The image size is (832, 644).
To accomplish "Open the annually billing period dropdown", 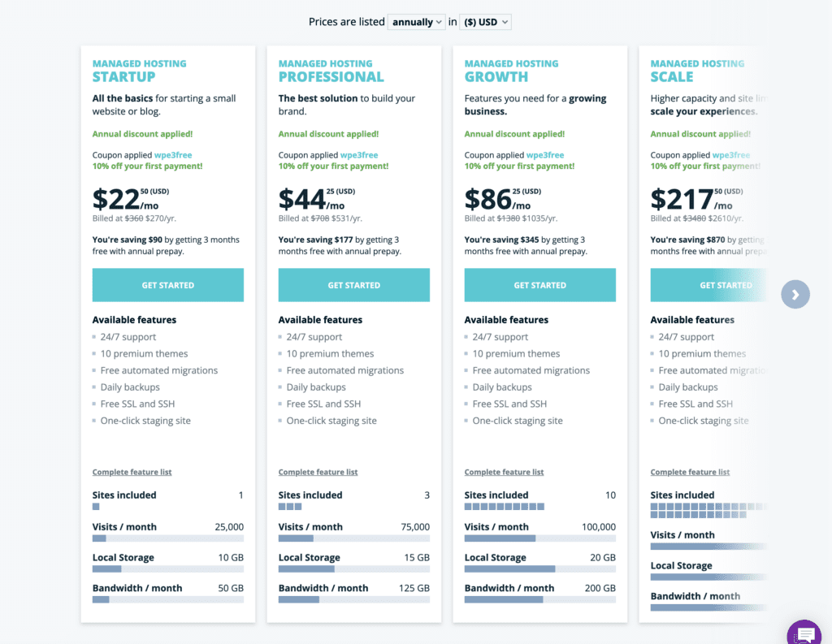I will [x=417, y=22].
